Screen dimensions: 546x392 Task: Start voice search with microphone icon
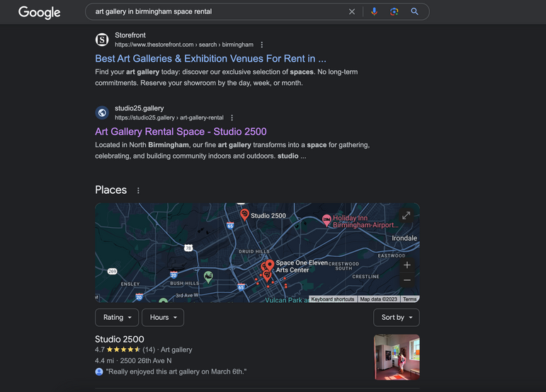374,11
